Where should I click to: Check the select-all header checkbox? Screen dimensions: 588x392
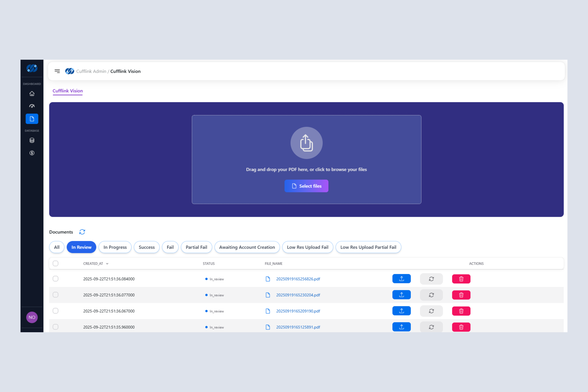click(56, 263)
